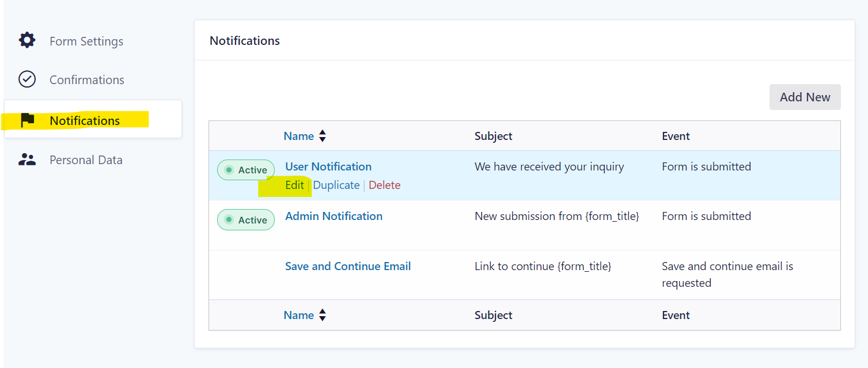Sort table by top Name column header
The height and width of the screenshot is (368, 868).
pyautogui.click(x=298, y=136)
